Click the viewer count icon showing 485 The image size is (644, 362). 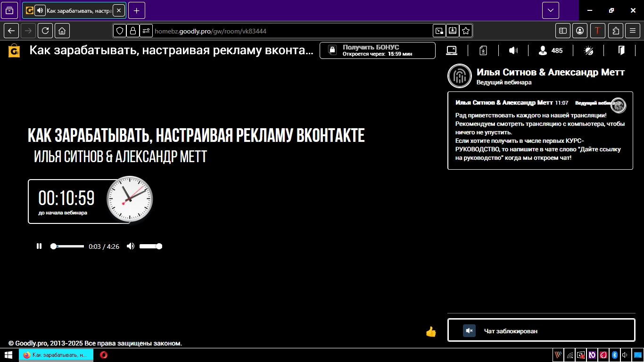(x=543, y=50)
